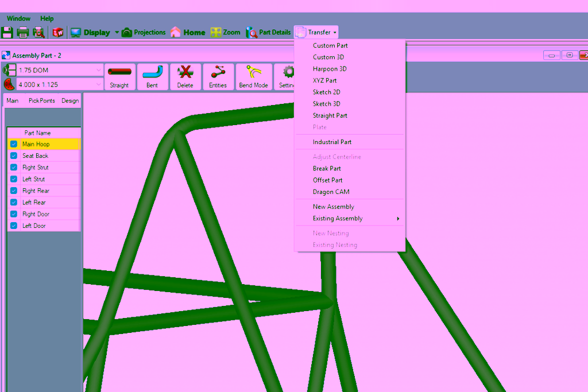Open the Display dropdown arrow

point(117,33)
